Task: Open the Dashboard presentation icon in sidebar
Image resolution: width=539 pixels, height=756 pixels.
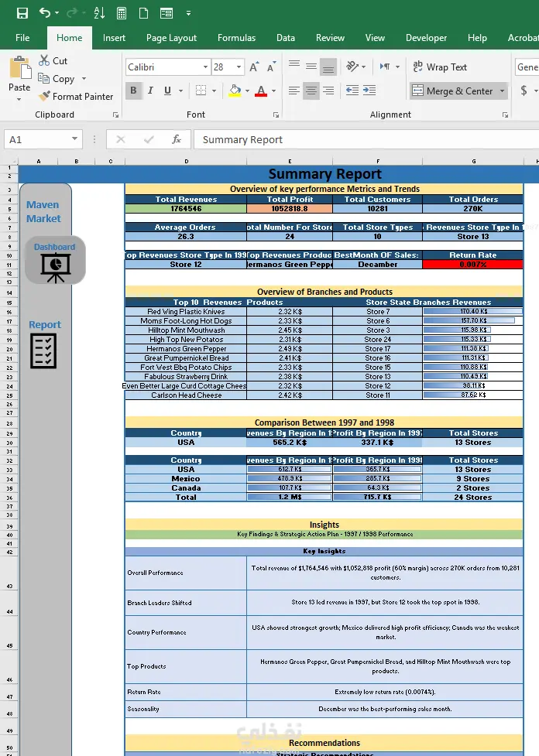Action: pyautogui.click(x=55, y=261)
